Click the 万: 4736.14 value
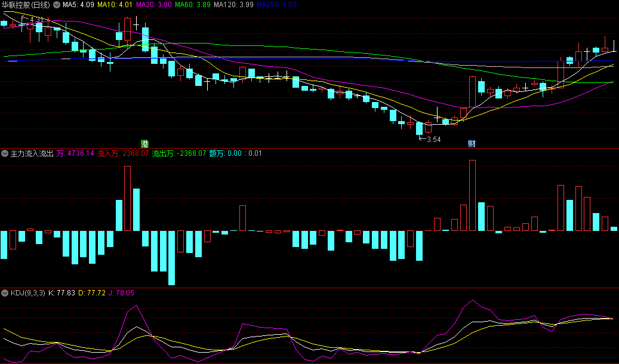The image size is (619, 364). tap(75, 153)
